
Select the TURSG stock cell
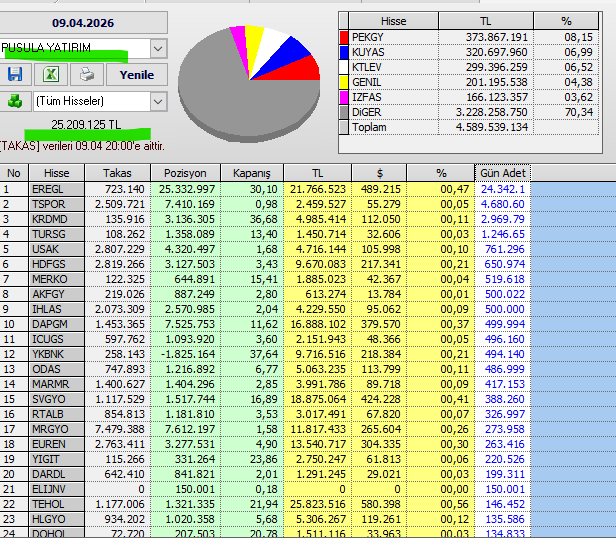(x=57, y=234)
